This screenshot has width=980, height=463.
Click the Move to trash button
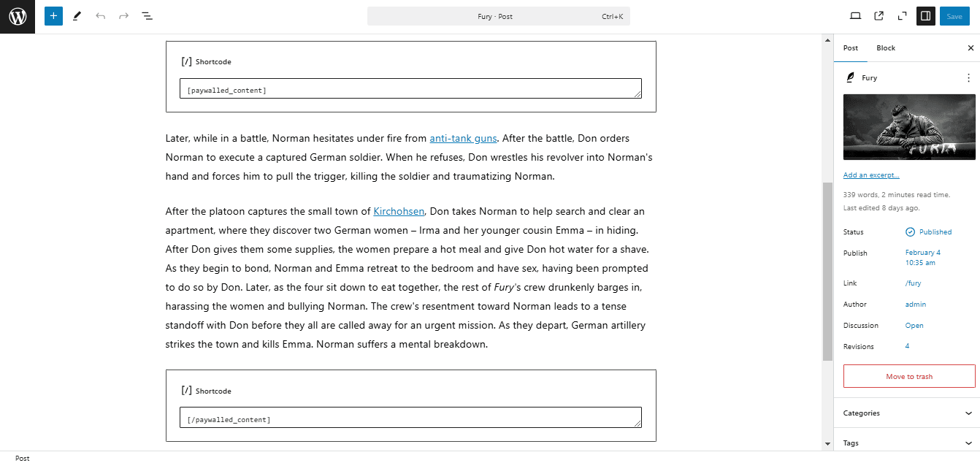(x=909, y=377)
